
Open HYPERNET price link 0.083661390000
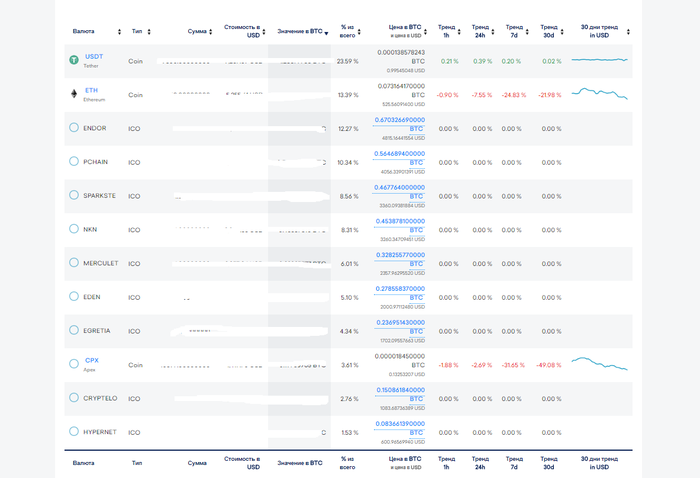400,424
